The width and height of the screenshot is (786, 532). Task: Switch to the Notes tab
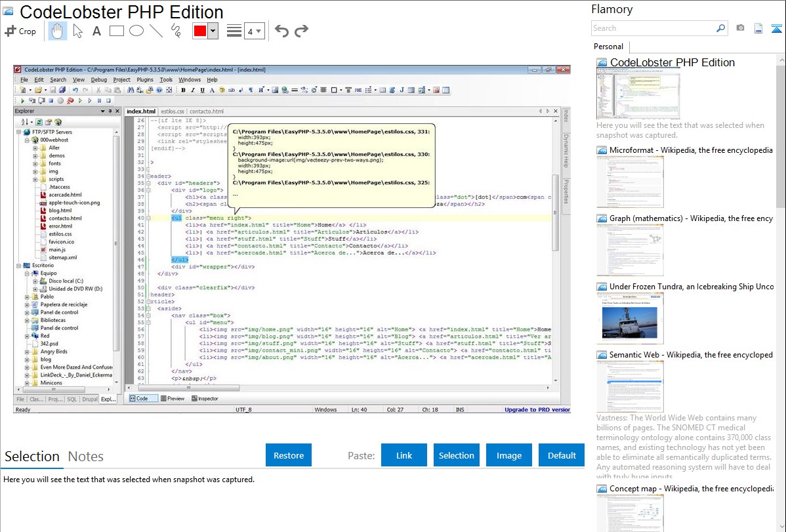(x=86, y=457)
